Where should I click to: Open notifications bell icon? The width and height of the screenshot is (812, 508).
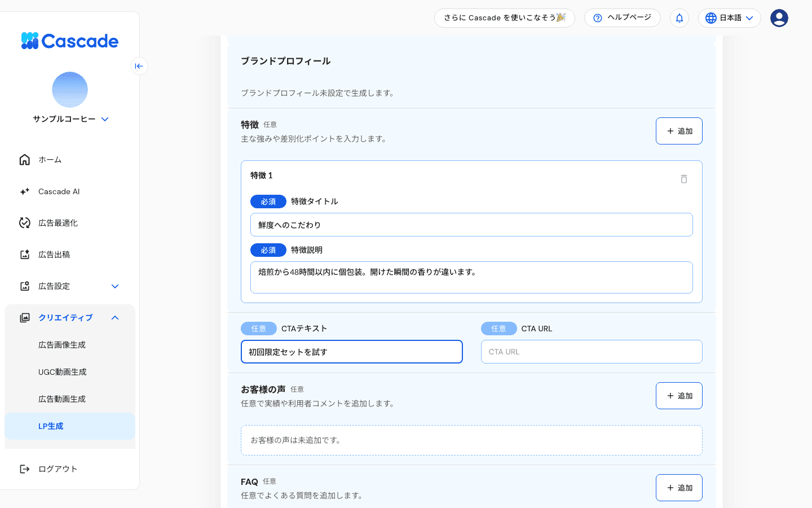[679, 18]
